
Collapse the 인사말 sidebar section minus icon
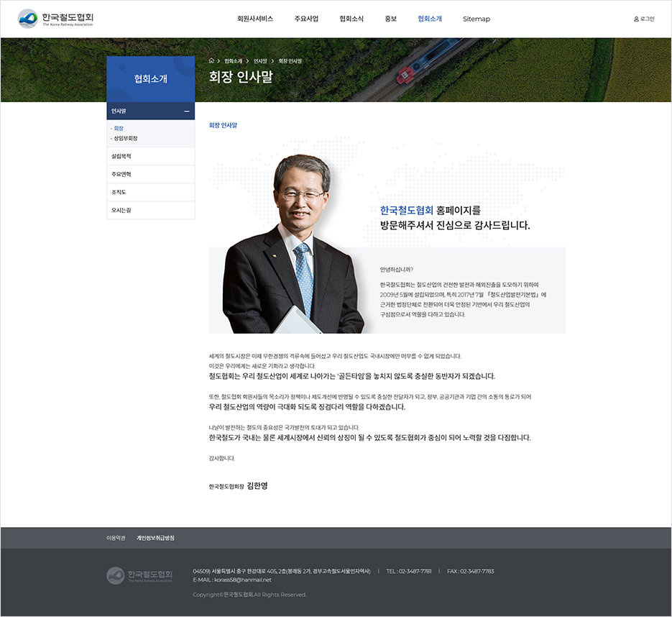coord(186,111)
